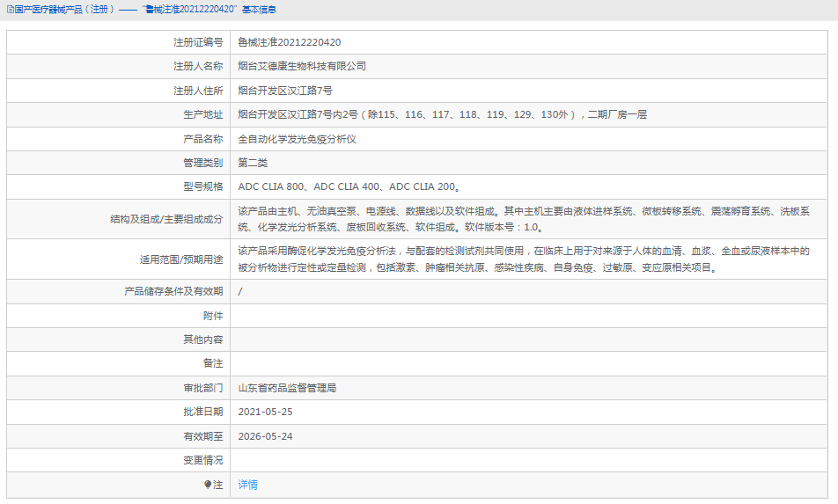Click the 批准日期 label
The height and width of the screenshot is (504, 838).
coord(202,412)
